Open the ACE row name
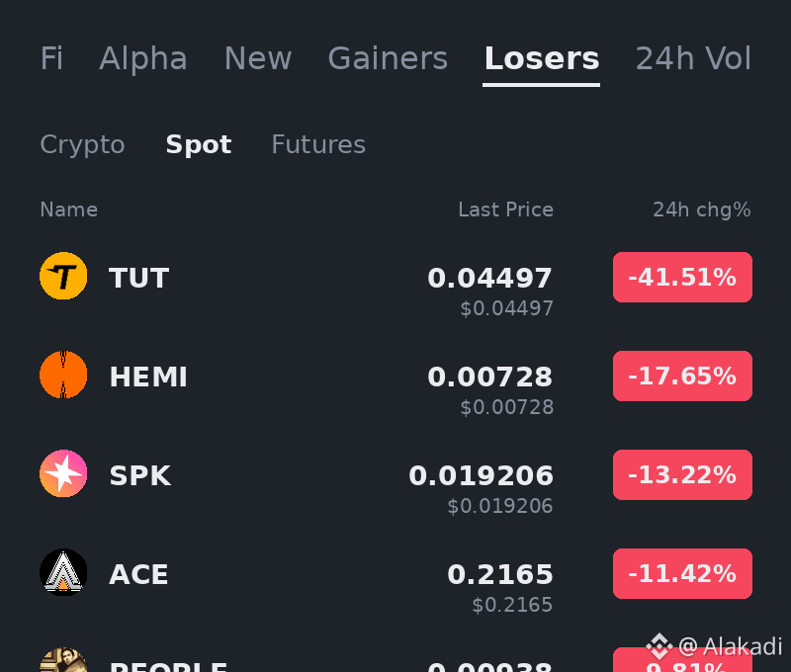 click(138, 574)
